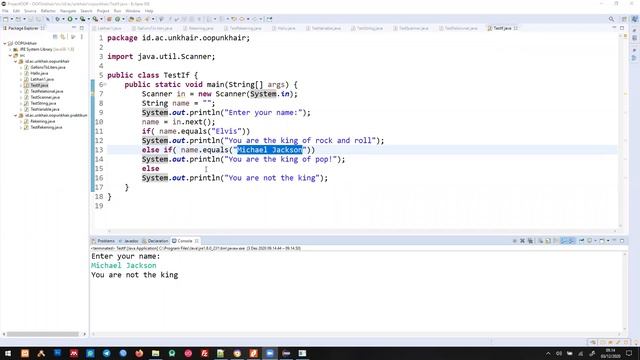Click the External Tools run icon
Viewport: 640px width, 360px height.
tap(95, 19)
